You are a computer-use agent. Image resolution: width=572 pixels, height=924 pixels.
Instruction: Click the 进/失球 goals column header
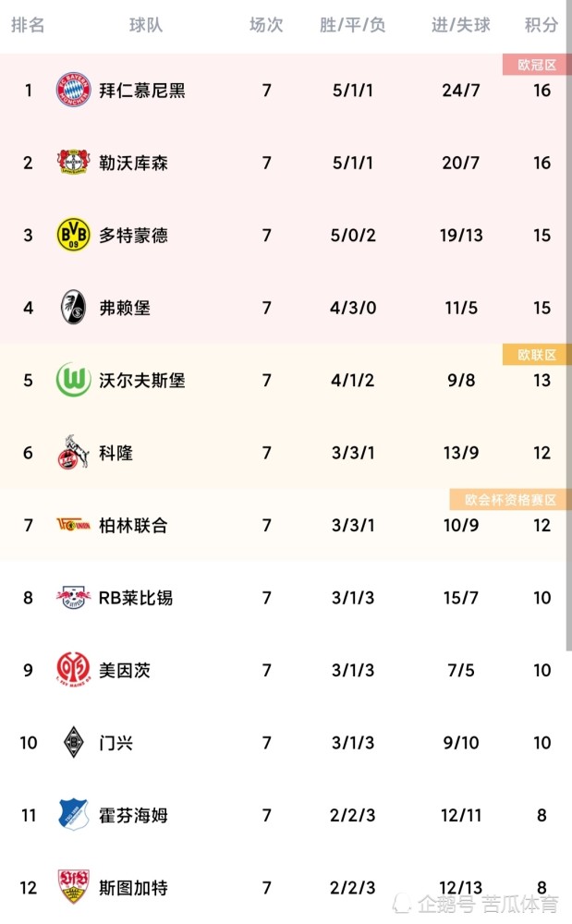pyautogui.click(x=461, y=25)
